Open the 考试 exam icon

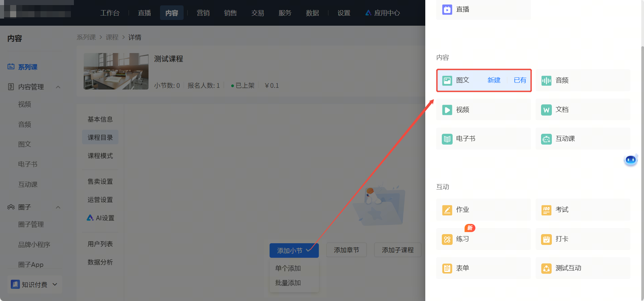[x=546, y=210]
